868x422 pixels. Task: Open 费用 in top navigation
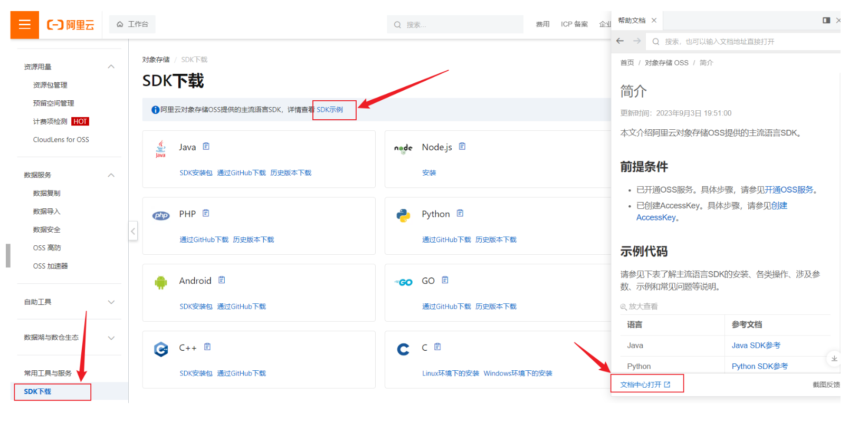pyautogui.click(x=542, y=24)
